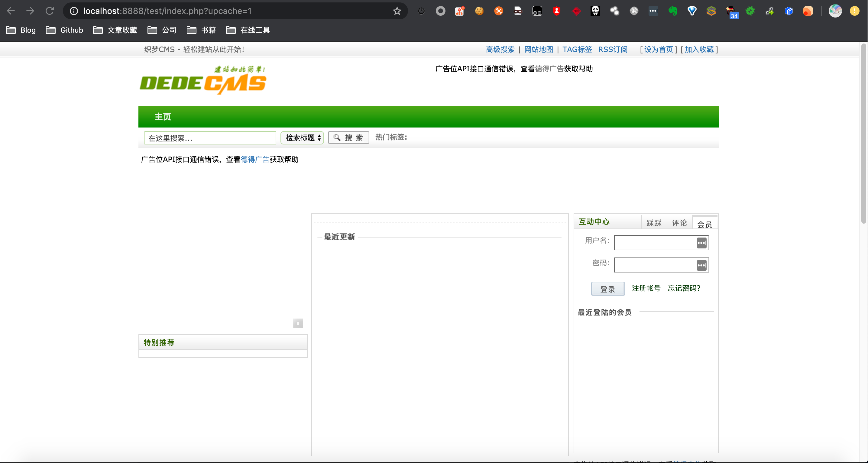Image resolution: width=868 pixels, height=463 pixels.
Task: Open the red sitemap extension icon
Action: (460, 11)
